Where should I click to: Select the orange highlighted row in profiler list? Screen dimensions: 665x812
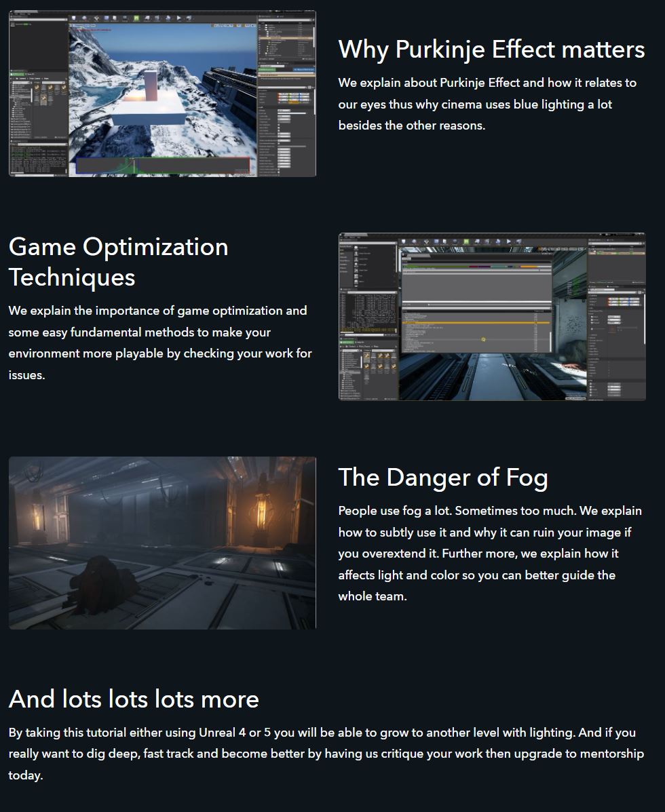tap(475, 324)
